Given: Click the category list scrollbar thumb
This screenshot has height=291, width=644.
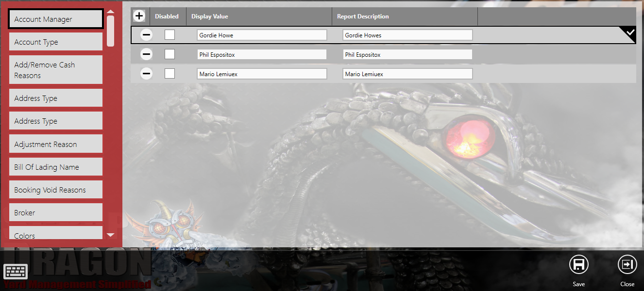Looking at the screenshot, I should tap(111, 31).
